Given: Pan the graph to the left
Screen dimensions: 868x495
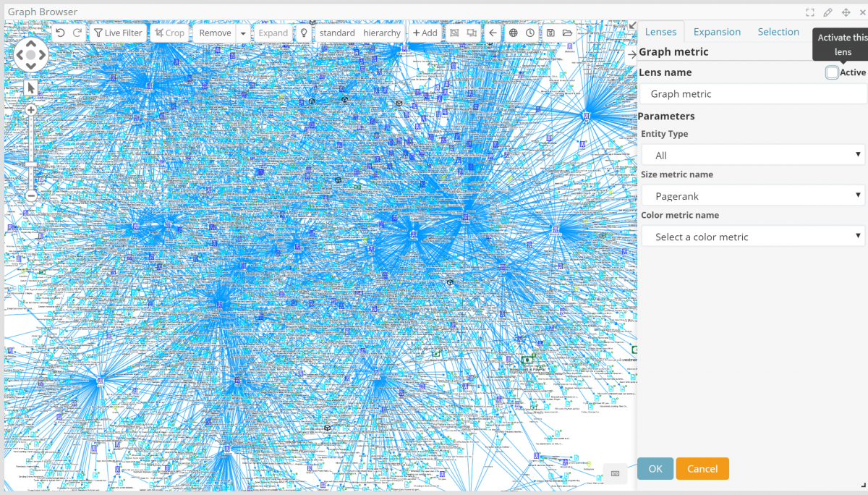Looking at the screenshot, I should 19,54.
